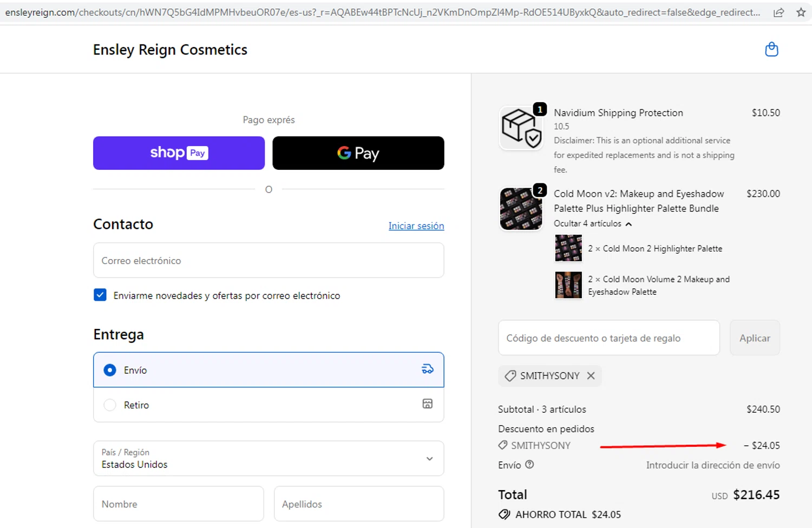Bookmark this page with the star icon
The width and height of the screenshot is (812, 528).
pyautogui.click(x=801, y=12)
